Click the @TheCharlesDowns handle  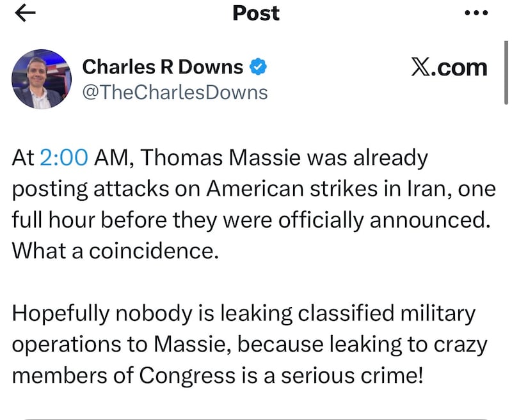[x=175, y=92]
